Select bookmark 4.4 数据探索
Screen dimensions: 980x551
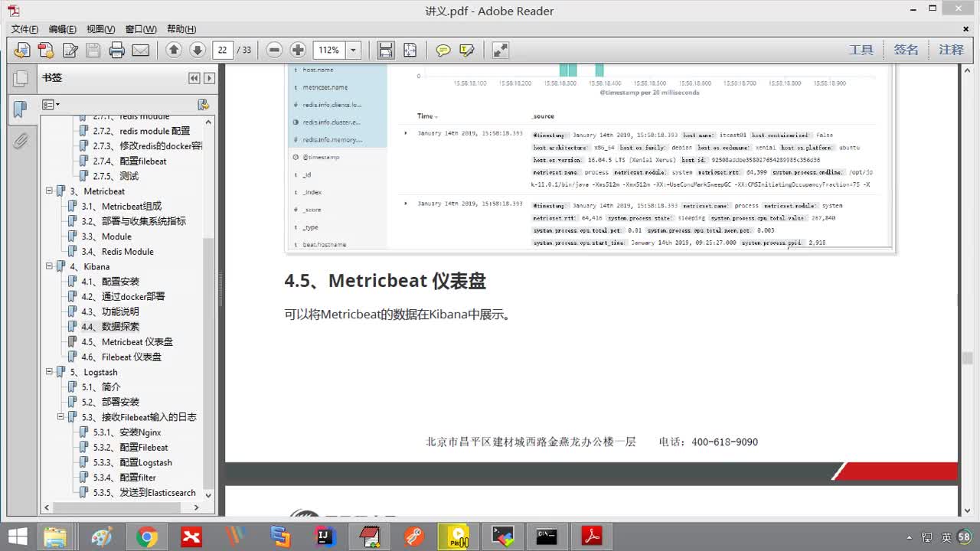110,327
